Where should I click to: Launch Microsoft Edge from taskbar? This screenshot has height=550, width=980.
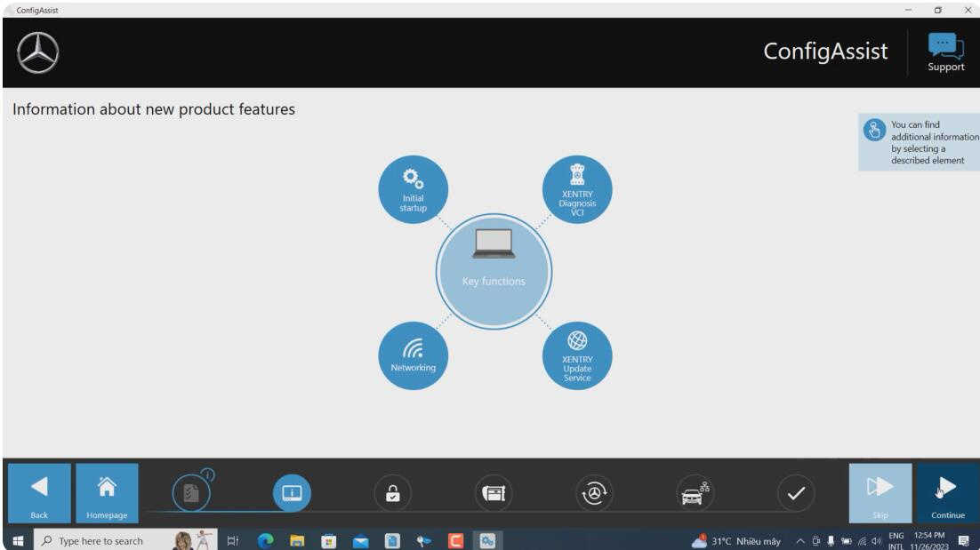click(266, 540)
